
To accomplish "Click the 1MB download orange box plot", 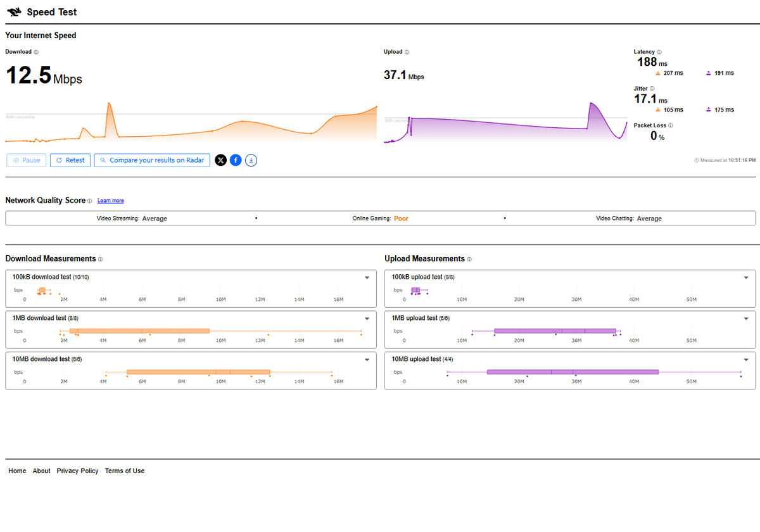I will [x=139, y=331].
